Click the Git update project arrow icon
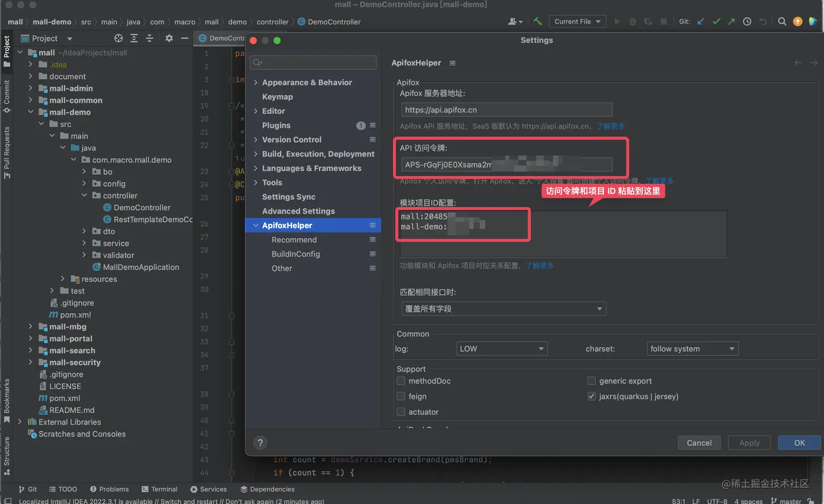 (701, 22)
